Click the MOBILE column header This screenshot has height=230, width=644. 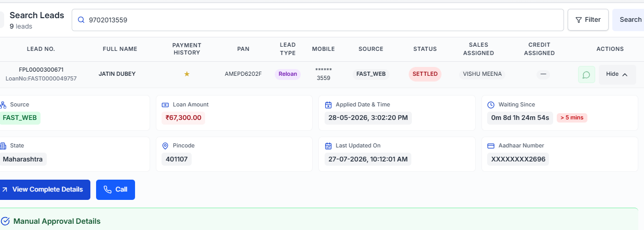[324, 49]
